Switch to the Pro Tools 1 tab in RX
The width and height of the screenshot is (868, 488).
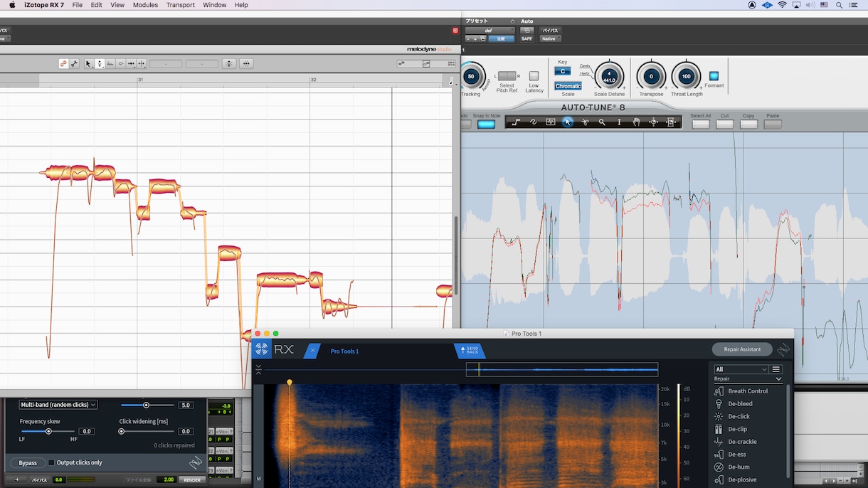344,351
